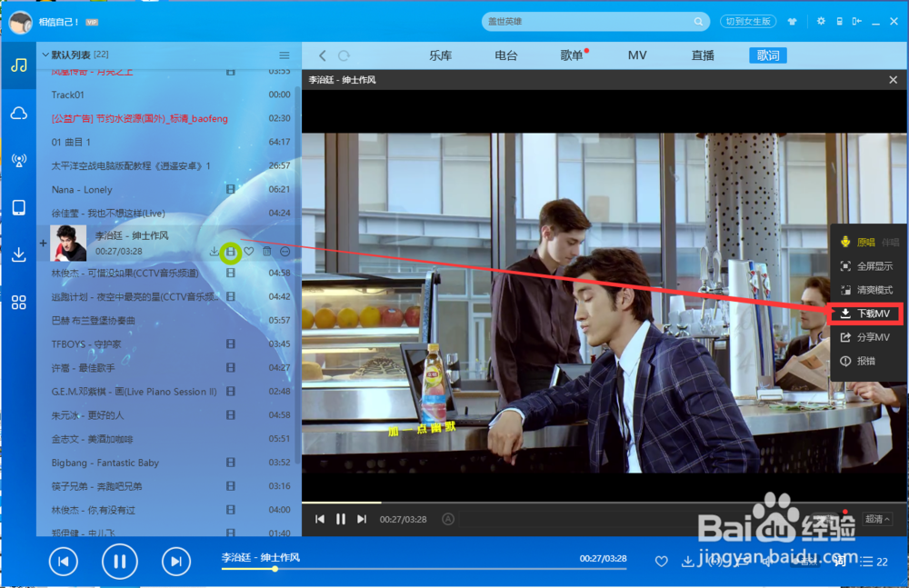This screenshot has height=588, width=909.
Task: Open the play queue showing 22
Action: [875, 562]
